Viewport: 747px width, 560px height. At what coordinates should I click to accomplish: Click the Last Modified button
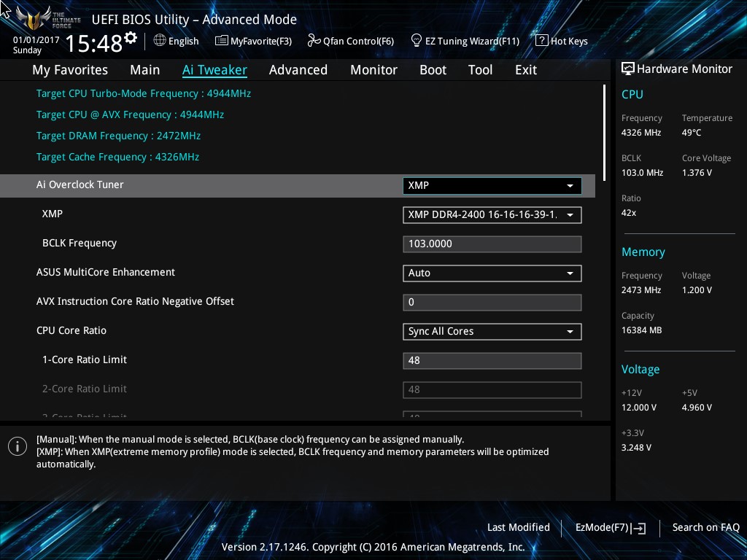coord(518,528)
